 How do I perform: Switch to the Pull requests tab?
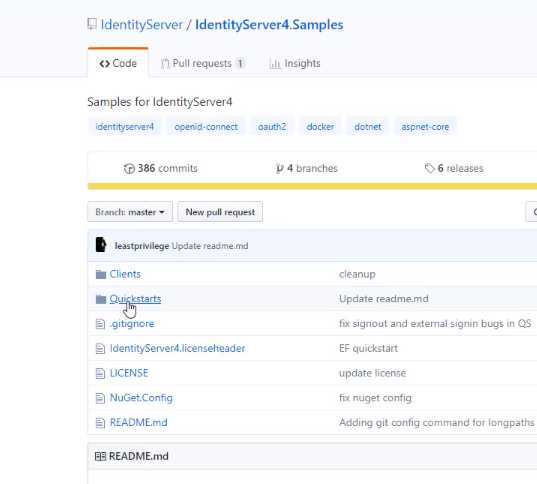tap(202, 63)
